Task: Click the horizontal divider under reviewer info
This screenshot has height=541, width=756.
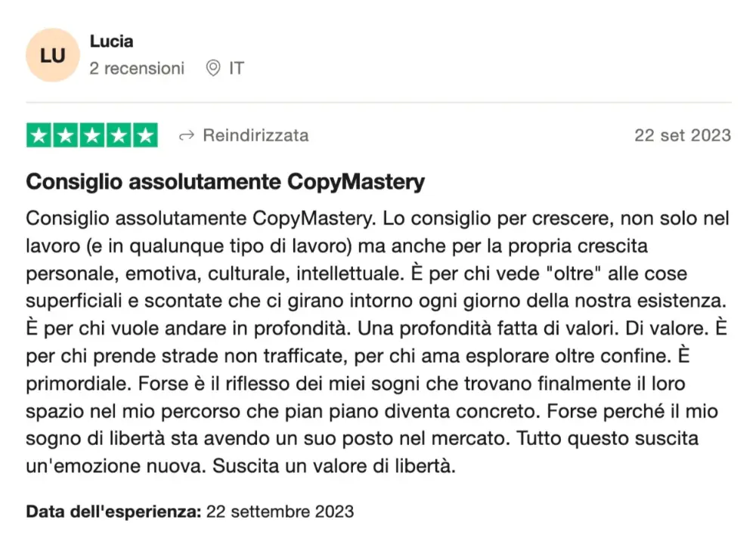Action: click(378, 103)
